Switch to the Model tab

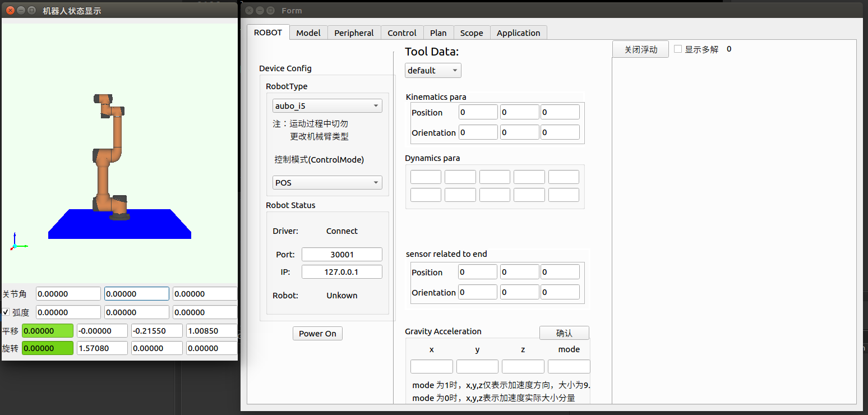tap(308, 33)
